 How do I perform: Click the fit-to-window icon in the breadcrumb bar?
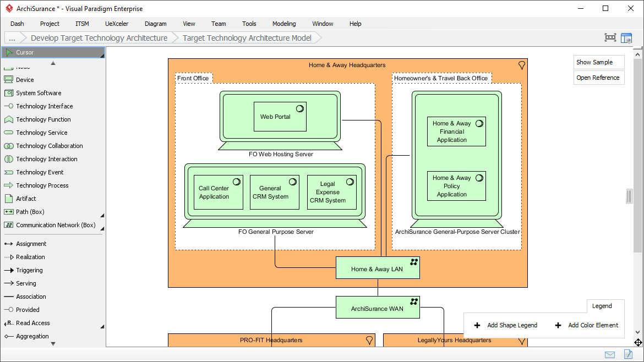click(x=610, y=38)
